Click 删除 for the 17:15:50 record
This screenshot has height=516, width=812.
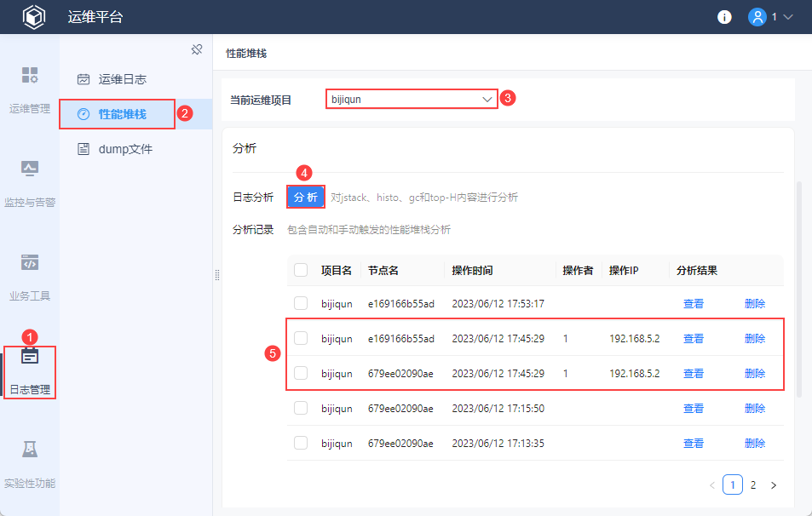pos(755,409)
